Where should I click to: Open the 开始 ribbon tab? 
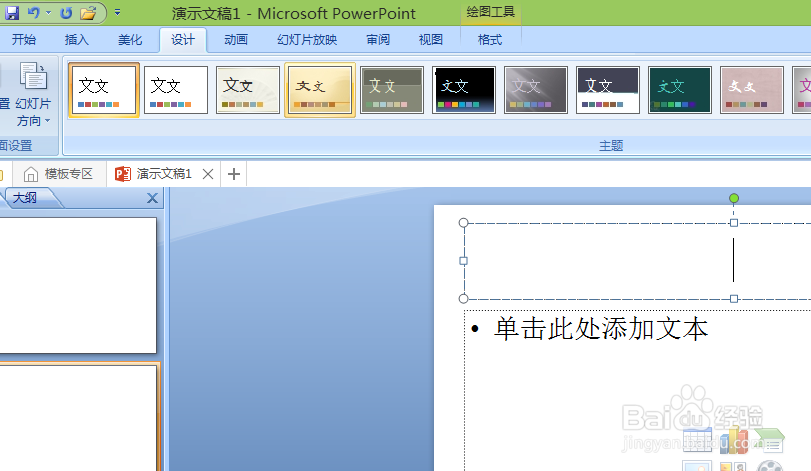point(24,40)
